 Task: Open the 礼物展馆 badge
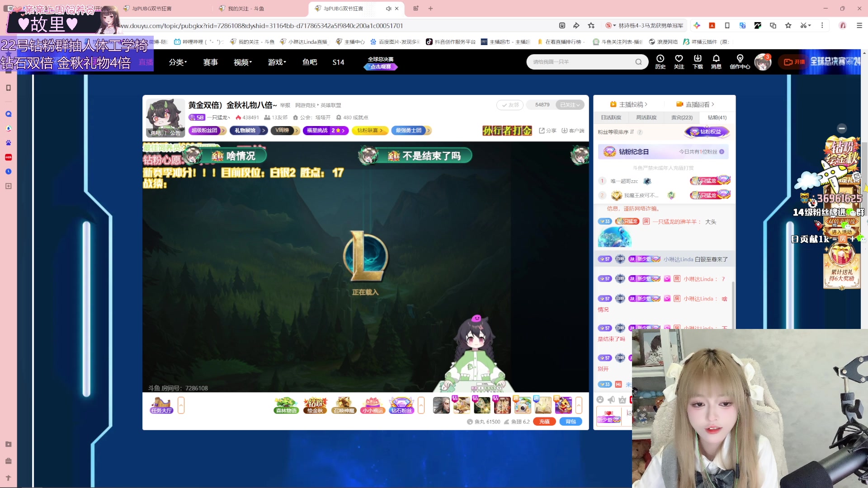pyautogui.click(x=249, y=131)
